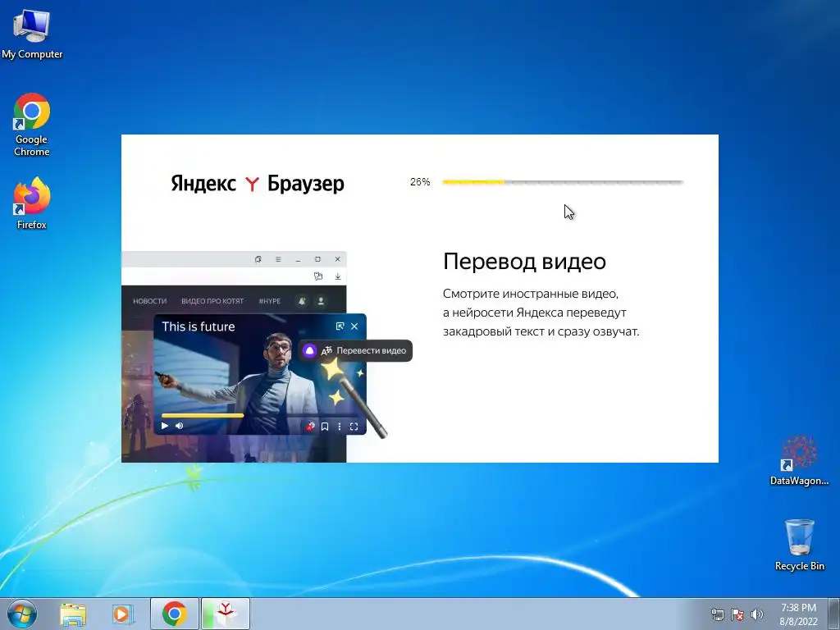Viewport: 840px width, 630px height.
Task: Click the hamburger menu icon in illustration
Action: coord(278,259)
